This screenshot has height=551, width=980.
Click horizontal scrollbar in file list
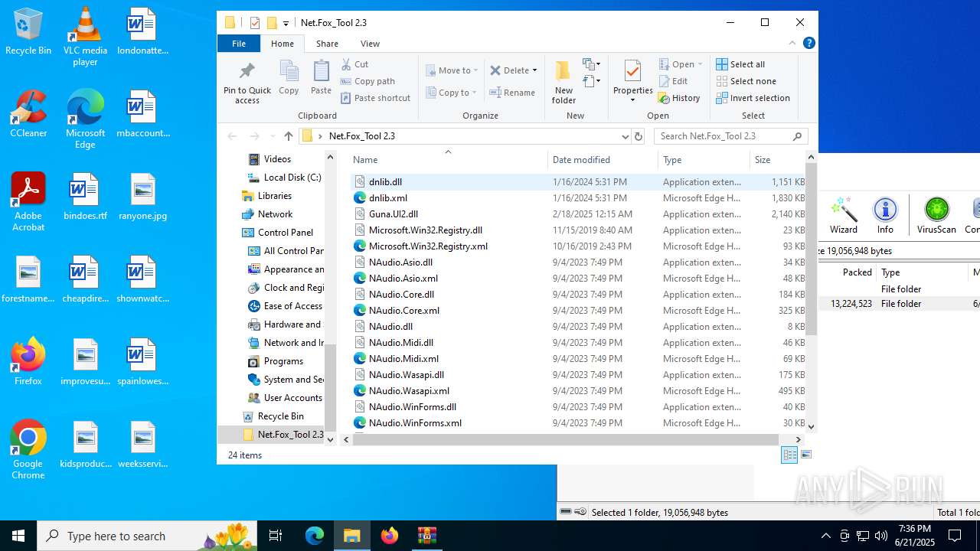(566, 439)
